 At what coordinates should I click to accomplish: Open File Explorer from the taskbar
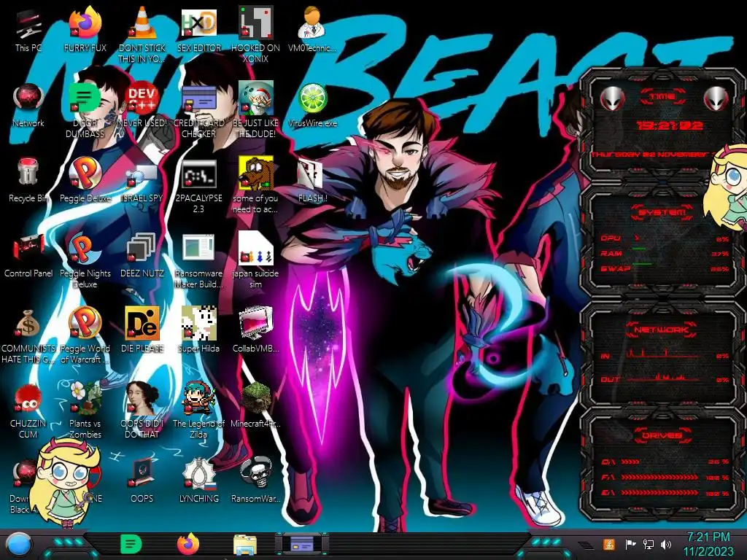pyautogui.click(x=245, y=545)
